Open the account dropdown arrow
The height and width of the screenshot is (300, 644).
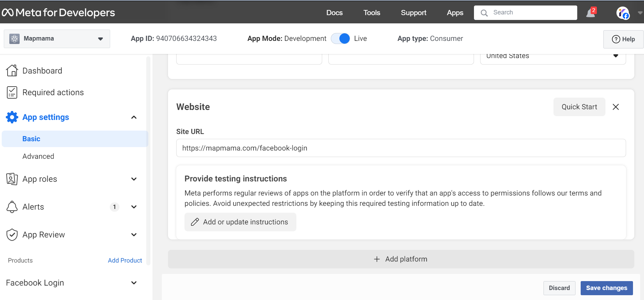640,13
